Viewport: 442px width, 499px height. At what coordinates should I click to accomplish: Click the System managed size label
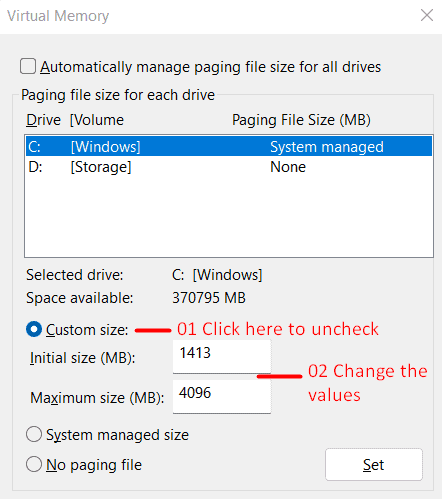coord(117,435)
